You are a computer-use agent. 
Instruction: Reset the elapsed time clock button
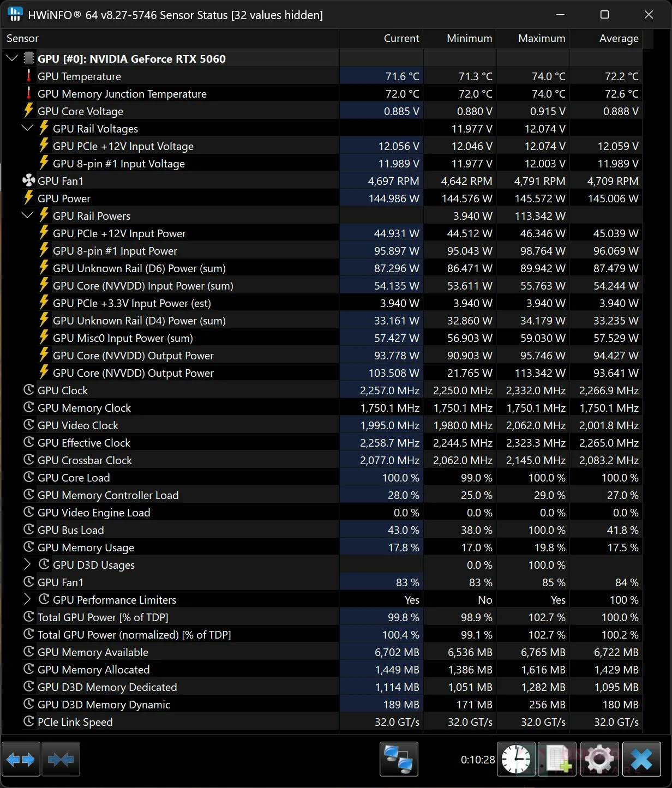[x=516, y=759]
